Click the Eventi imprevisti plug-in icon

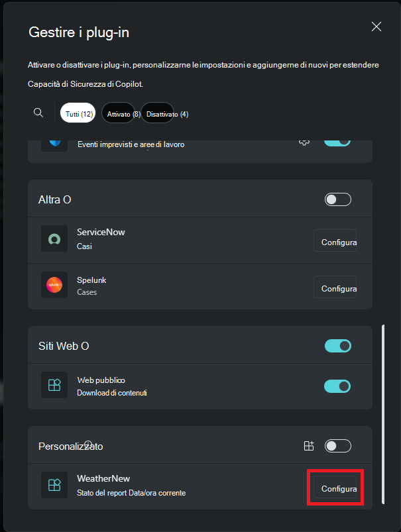[x=54, y=140]
